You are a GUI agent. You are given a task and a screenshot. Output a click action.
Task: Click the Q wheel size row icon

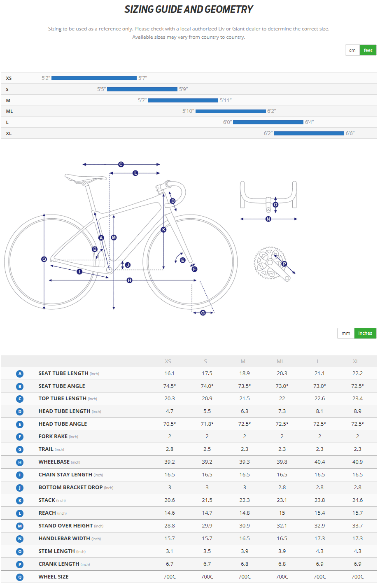coord(20,577)
